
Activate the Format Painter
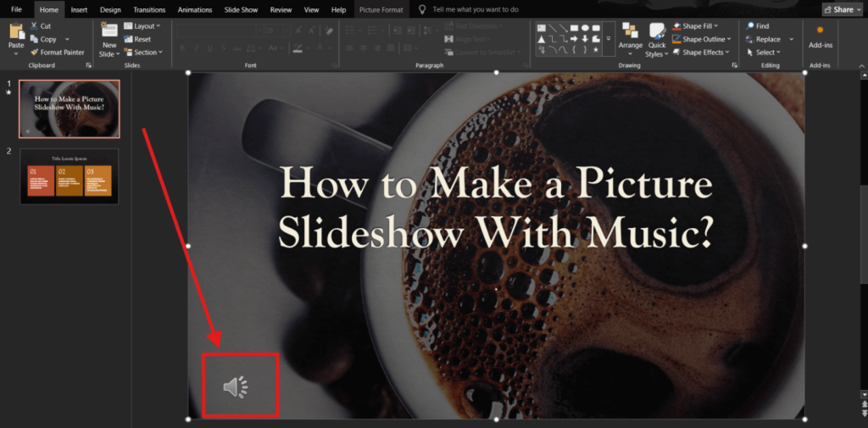[57, 53]
